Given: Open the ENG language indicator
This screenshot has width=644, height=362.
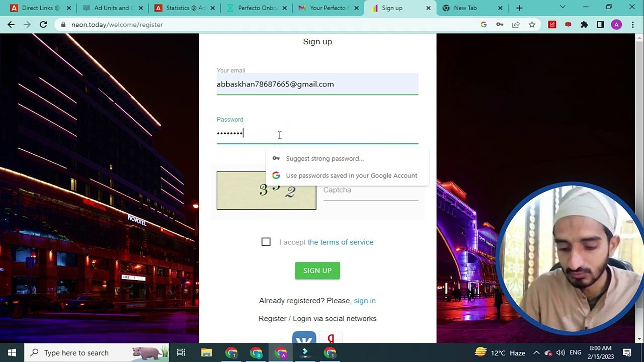Looking at the screenshot, I should (x=576, y=353).
